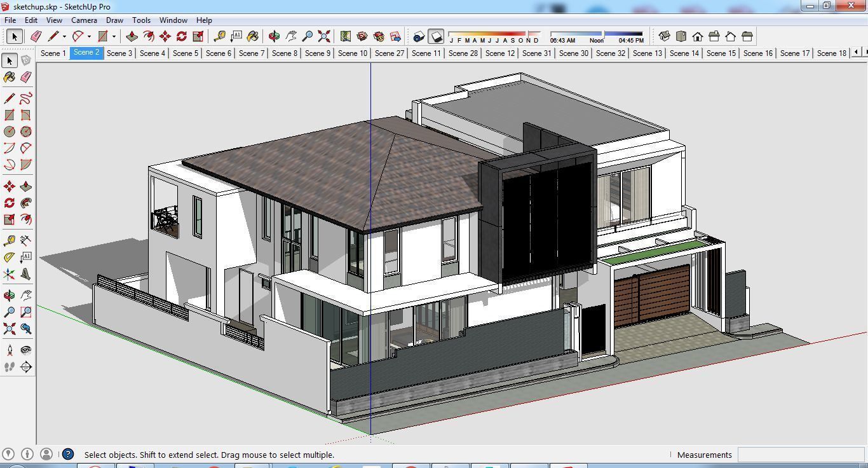Pick the Offset tool in top toolbar
This screenshot has height=468, width=868.
(x=149, y=36)
